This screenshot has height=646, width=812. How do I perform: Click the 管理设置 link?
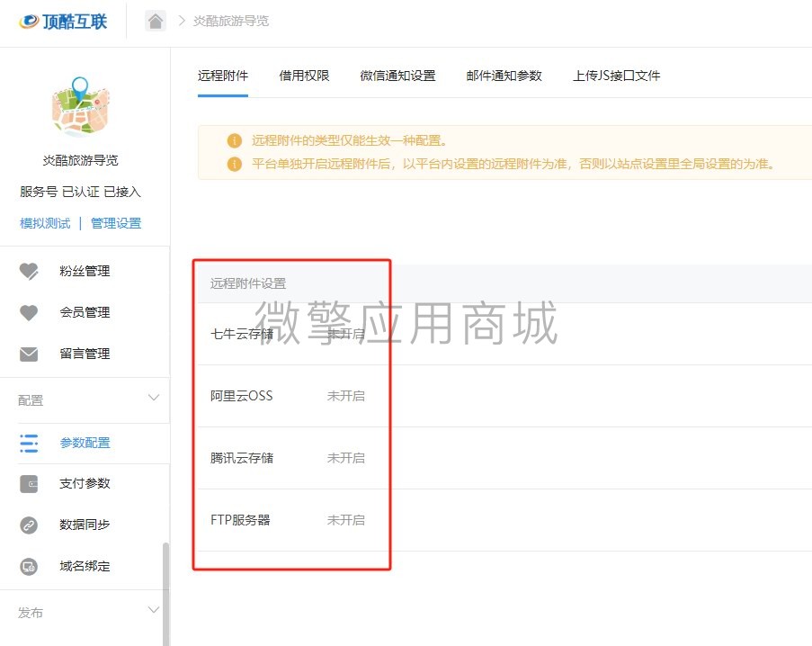[x=116, y=223]
